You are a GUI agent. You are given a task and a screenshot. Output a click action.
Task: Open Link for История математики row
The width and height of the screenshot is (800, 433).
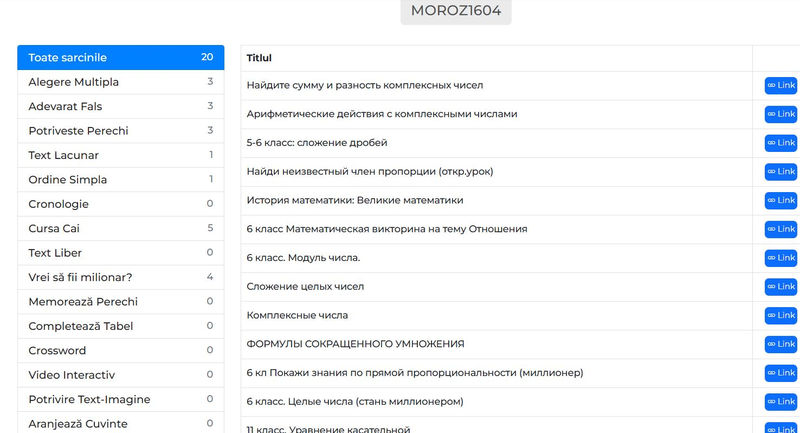[x=781, y=200]
